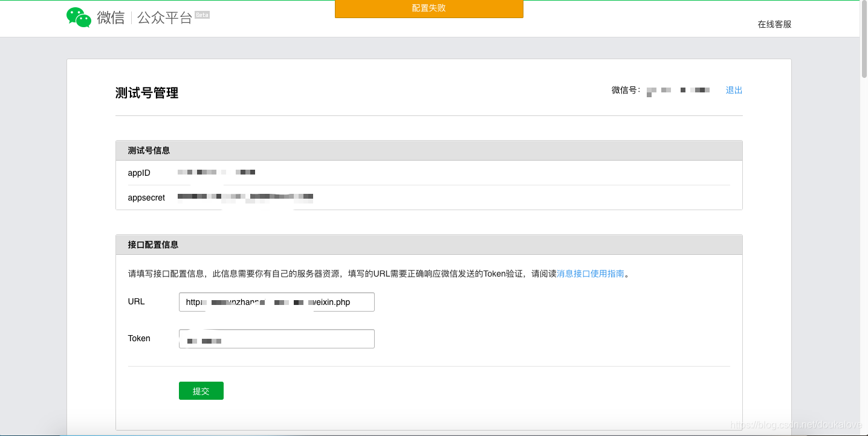
Task: Click the Token field label
Action: click(x=139, y=338)
